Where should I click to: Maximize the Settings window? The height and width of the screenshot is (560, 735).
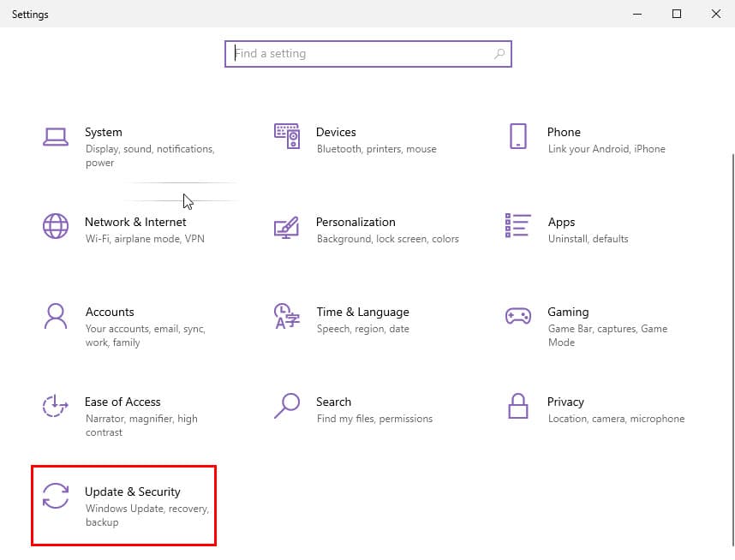pos(677,14)
